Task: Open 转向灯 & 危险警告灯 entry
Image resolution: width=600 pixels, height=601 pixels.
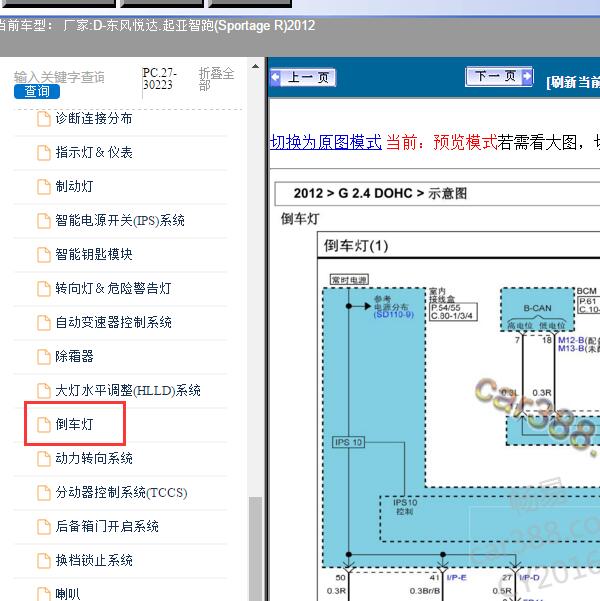Action: pyautogui.click(x=113, y=288)
